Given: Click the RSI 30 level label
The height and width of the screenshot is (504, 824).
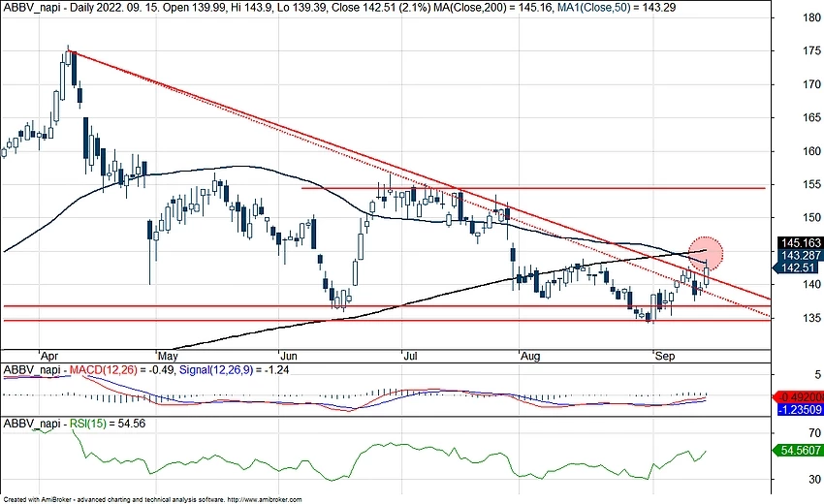Looking at the screenshot, I should (815, 480).
